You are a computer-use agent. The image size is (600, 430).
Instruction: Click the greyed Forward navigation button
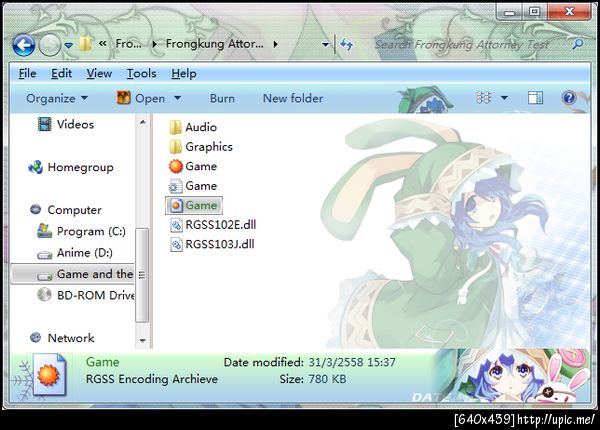coord(50,45)
